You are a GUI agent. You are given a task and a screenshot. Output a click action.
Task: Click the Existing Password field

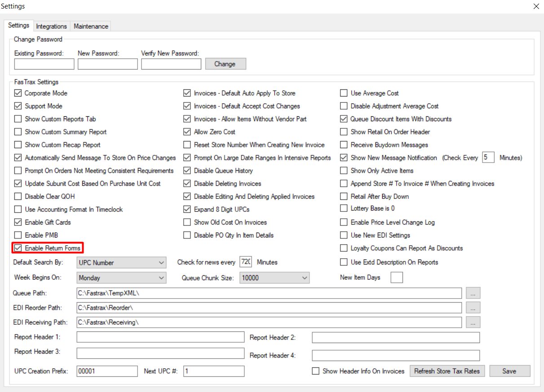44,64
